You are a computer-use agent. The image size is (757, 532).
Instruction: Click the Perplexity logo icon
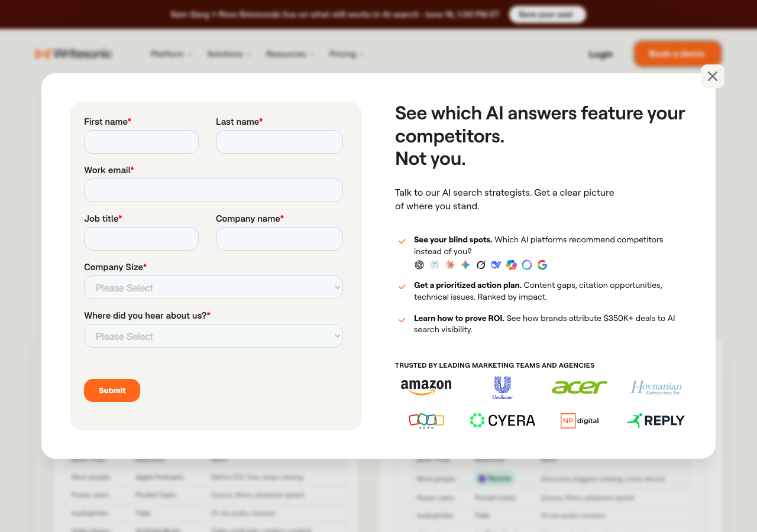(x=435, y=265)
